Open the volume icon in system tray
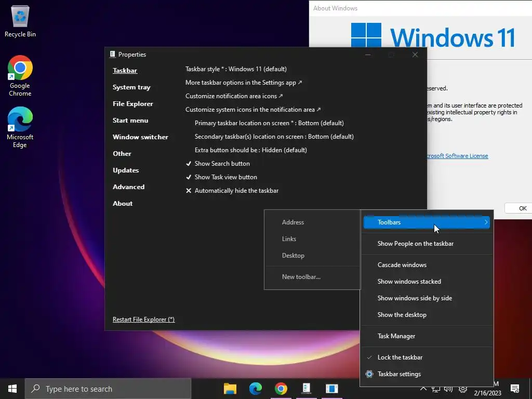532x399 pixels. tap(448, 389)
